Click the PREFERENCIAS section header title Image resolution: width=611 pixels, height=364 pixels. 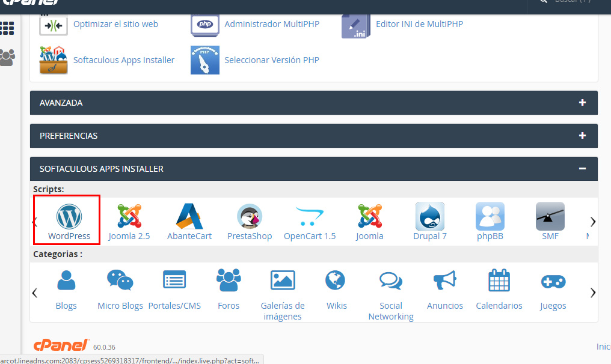coord(69,136)
